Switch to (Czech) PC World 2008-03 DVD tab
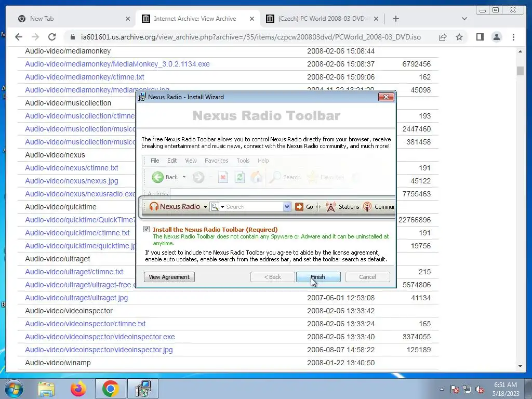 pyautogui.click(x=322, y=19)
